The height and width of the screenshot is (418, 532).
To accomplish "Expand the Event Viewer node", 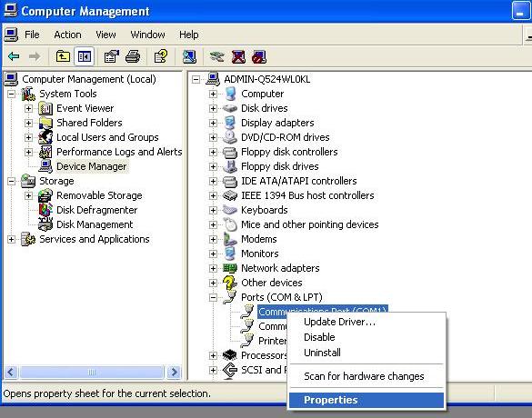I will click(x=29, y=108).
